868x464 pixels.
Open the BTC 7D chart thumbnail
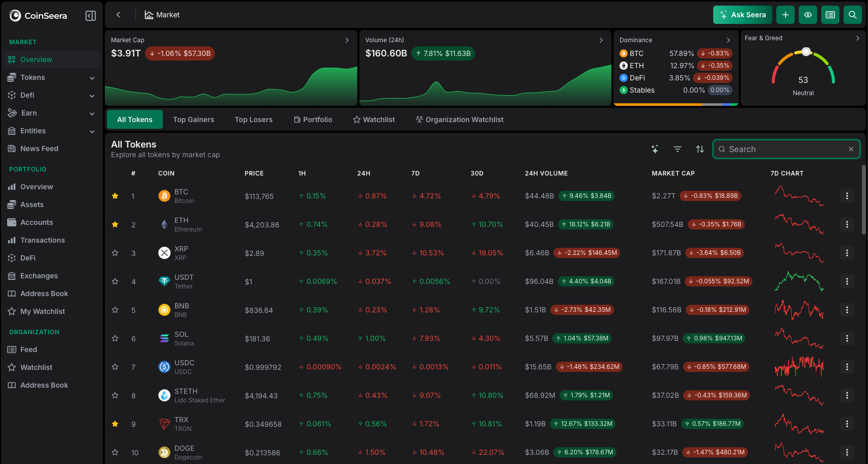(799, 196)
